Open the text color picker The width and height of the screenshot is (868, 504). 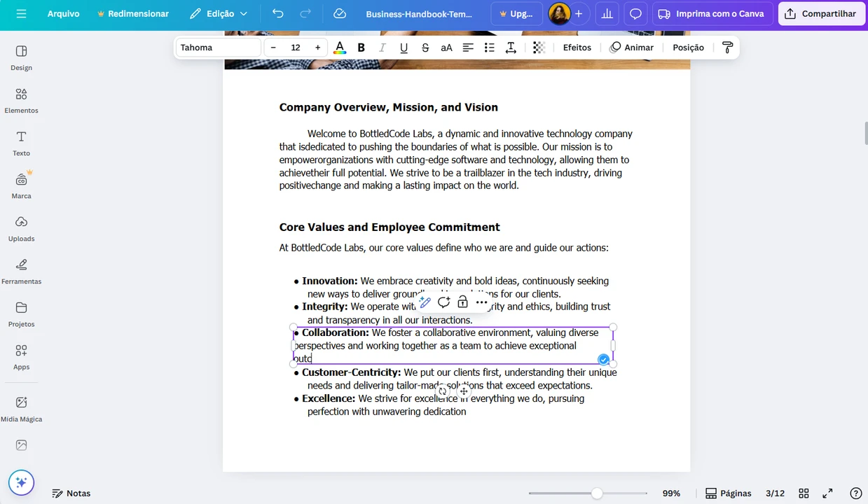[x=340, y=48]
